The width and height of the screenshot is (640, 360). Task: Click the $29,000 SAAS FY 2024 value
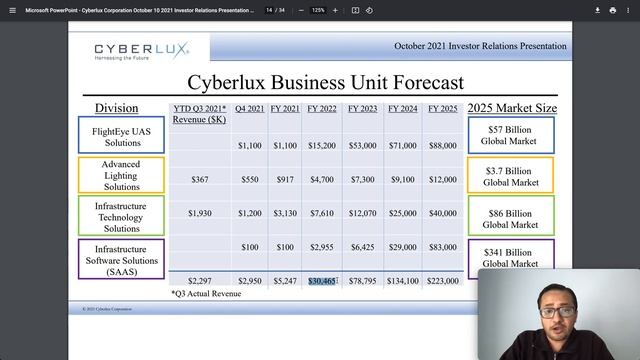point(402,247)
